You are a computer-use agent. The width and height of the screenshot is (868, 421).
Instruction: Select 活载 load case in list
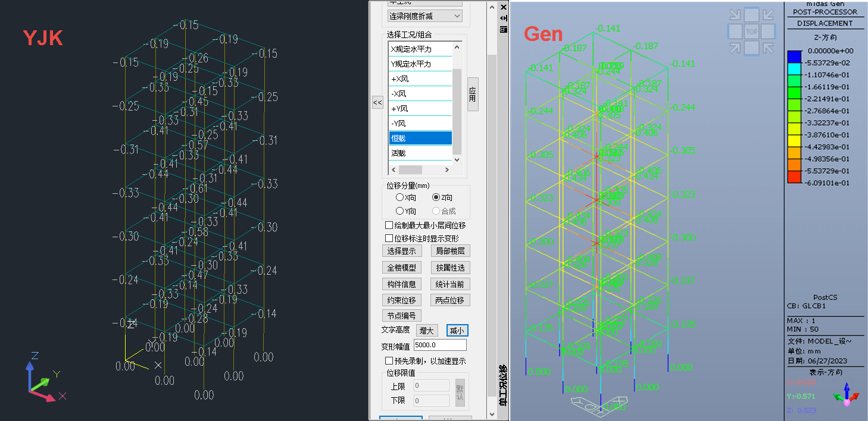[420, 153]
